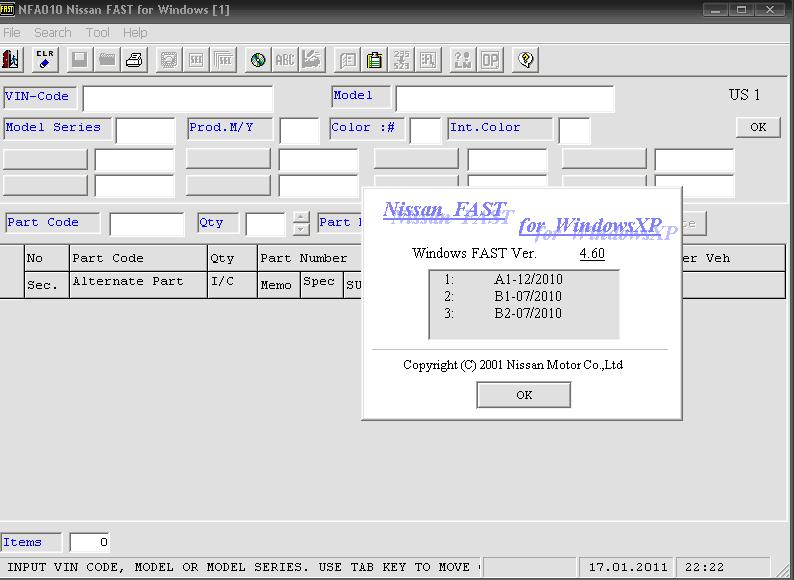Click into the Model input field
Image resolution: width=794 pixels, height=580 pixels.
pyautogui.click(x=505, y=98)
